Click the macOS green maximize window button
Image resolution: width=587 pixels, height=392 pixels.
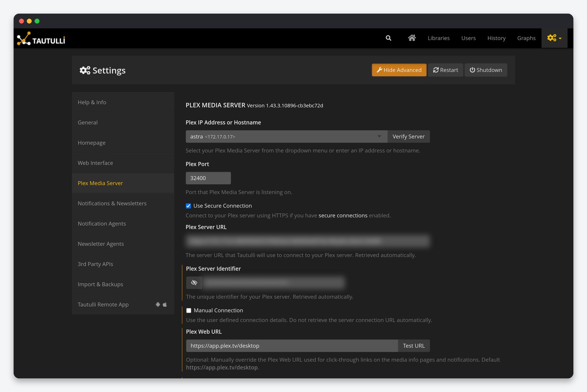click(x=37, y=21)
